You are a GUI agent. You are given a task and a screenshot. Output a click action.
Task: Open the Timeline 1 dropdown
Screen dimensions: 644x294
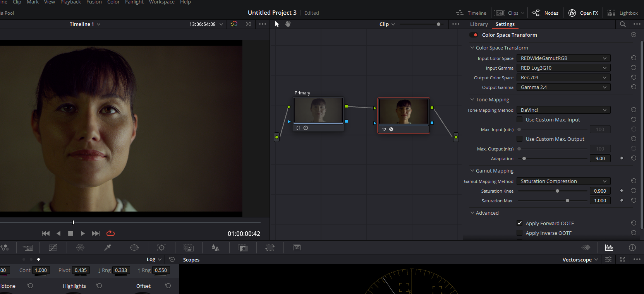(85, 24)
